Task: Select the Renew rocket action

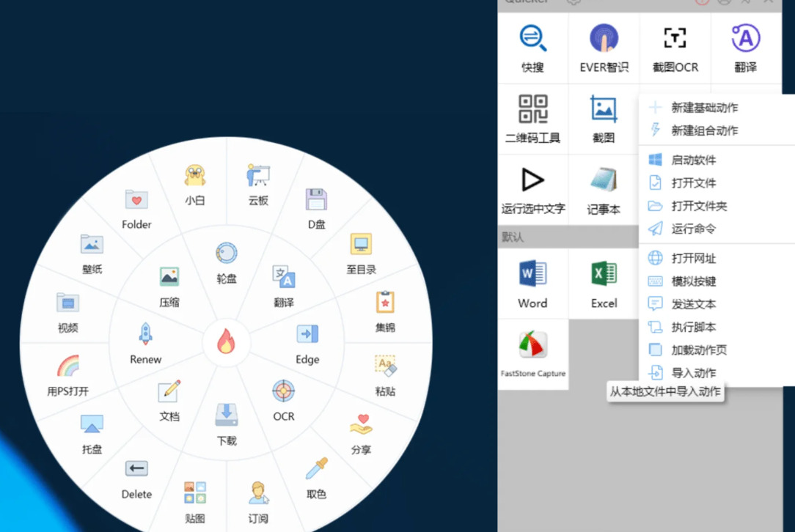Action: pos(145,344)
